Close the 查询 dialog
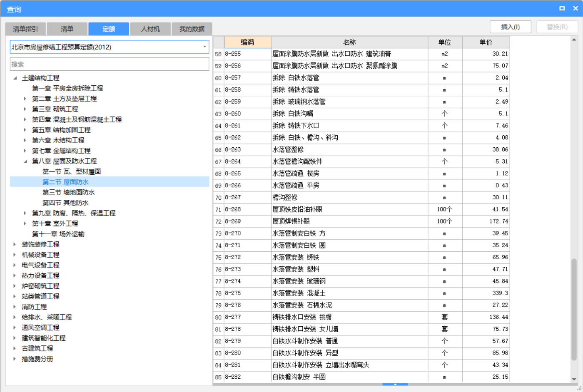The image size is (583, 392). [x=576, y=8]
